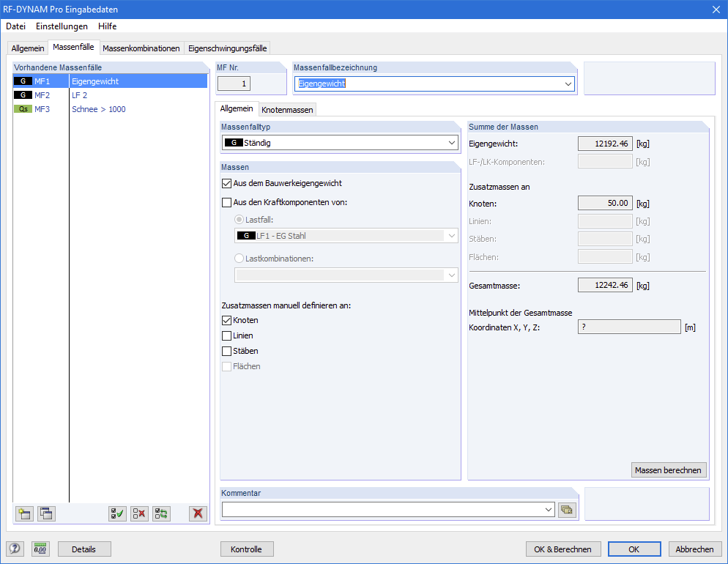Image resolution: width=728 pixels, height=564 pixels.
Task: Click the Details button
Action: pyautogui.click(x=84, y=549)
